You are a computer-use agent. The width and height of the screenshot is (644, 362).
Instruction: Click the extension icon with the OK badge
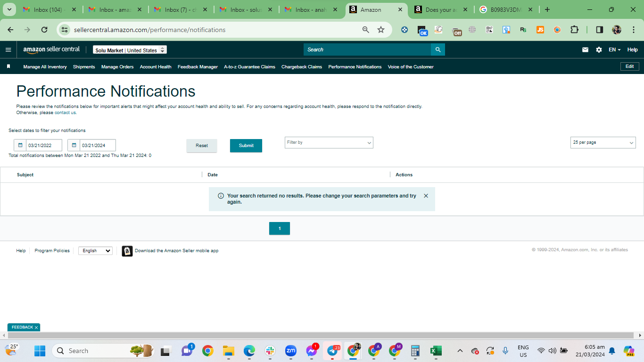coord(422,30)
